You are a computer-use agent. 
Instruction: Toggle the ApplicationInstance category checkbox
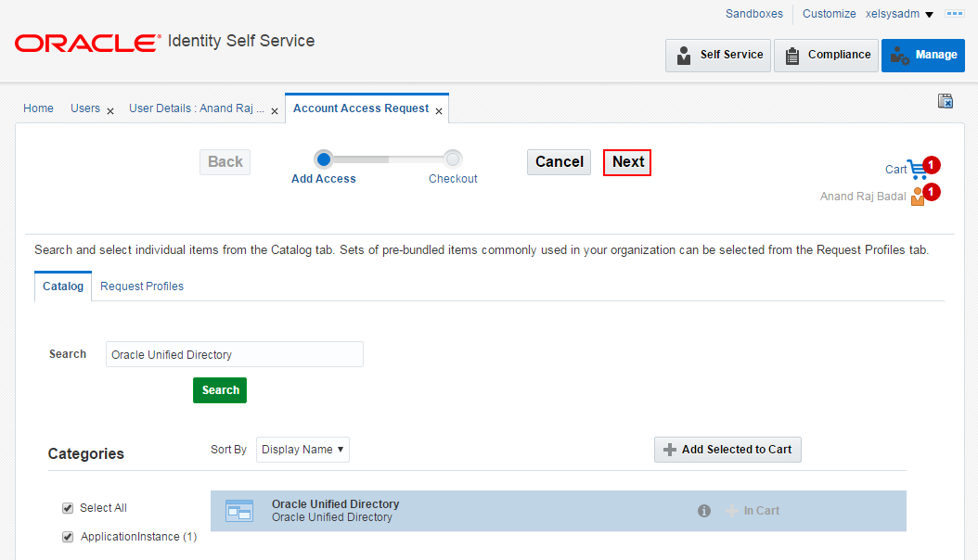point(68,536)
